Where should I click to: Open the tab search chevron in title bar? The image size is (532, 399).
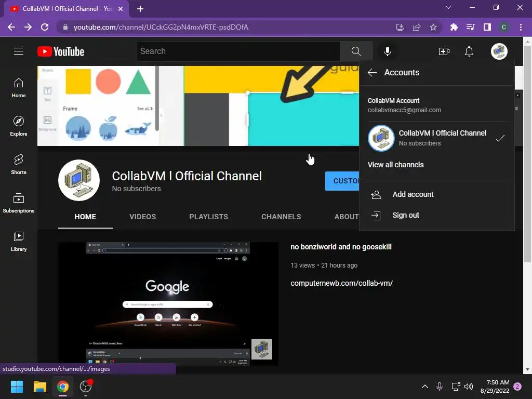coord(448,7)
